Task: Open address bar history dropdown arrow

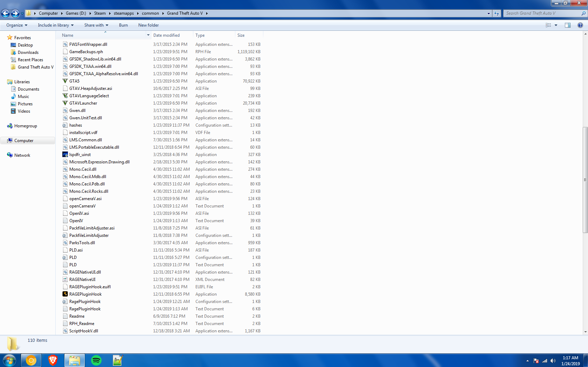Action: (489, 13)
